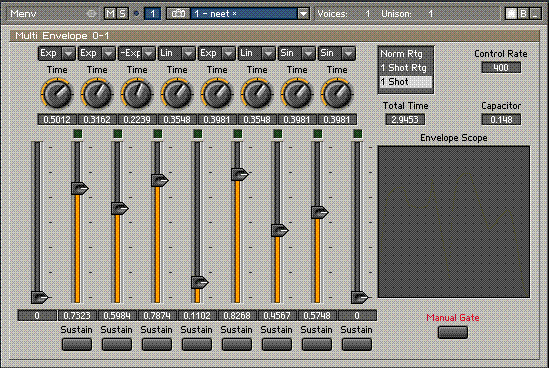This screenshot has width=549, height=368.
Task: Click the Unison count value
Action: (x=430, y=14)
